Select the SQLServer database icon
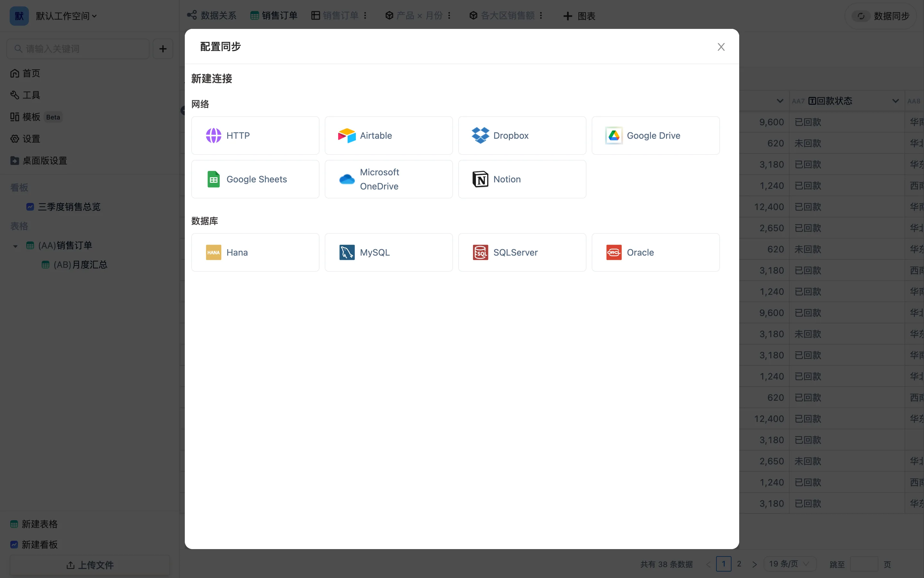 pyautogui.click(x=480, y=253)
